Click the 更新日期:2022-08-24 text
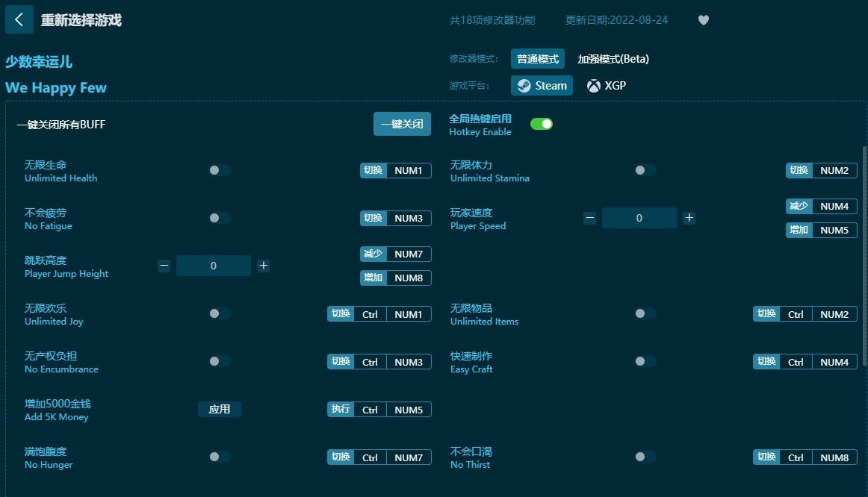Viewport: 868px width, 497px height. [x=616, y=20]
